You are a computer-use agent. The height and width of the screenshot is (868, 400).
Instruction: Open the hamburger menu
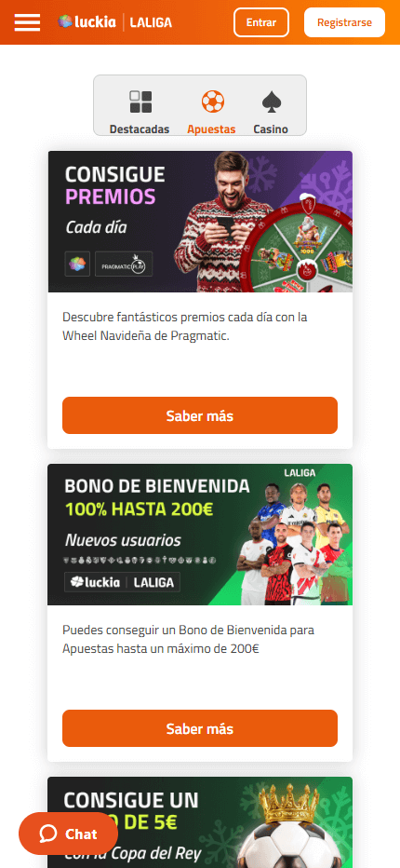[27, 22]
